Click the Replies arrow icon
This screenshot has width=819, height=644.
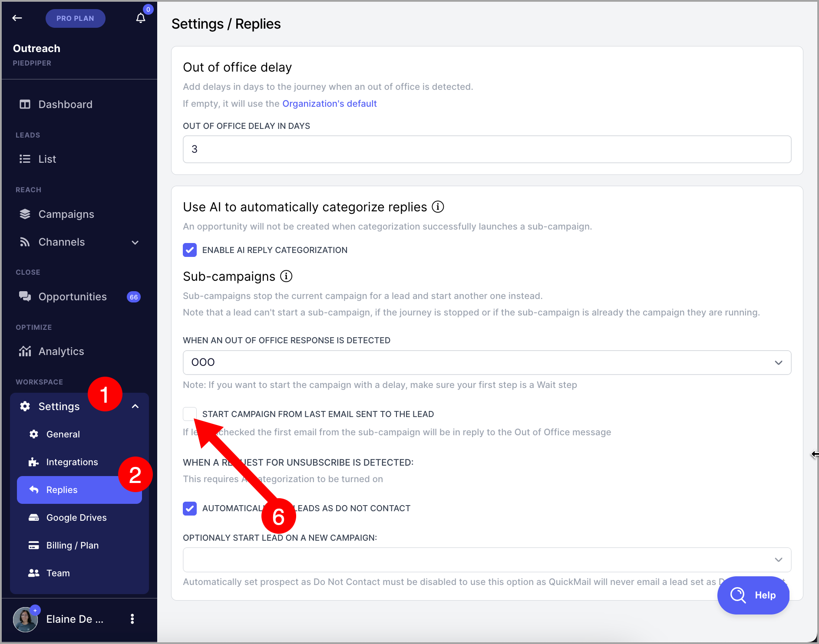tap(33, 490)
